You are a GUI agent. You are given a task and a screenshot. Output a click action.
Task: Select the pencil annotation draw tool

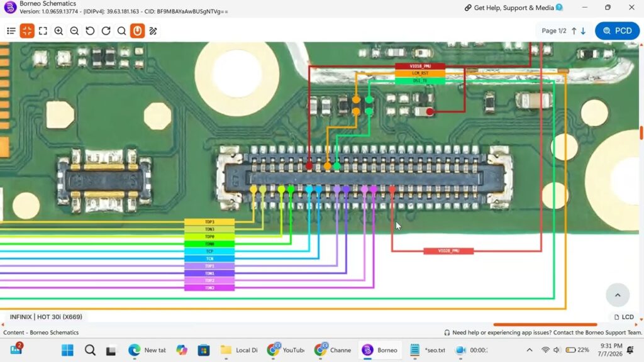pyautogui.click(x=153, y=31)
